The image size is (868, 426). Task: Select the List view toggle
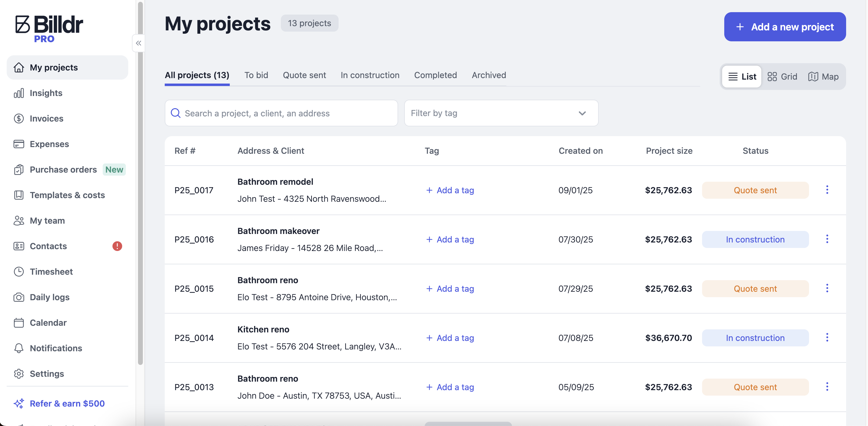point(742,77)
